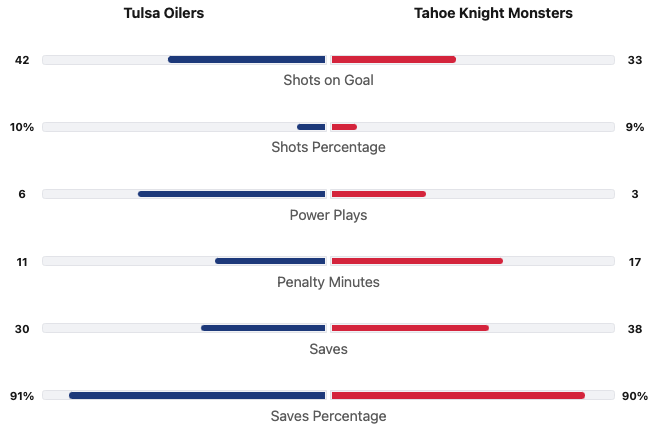Viewport: 654px width, 428px height.
Task: Click the blue Shots Percentage bar
Action: coord(311,127)
